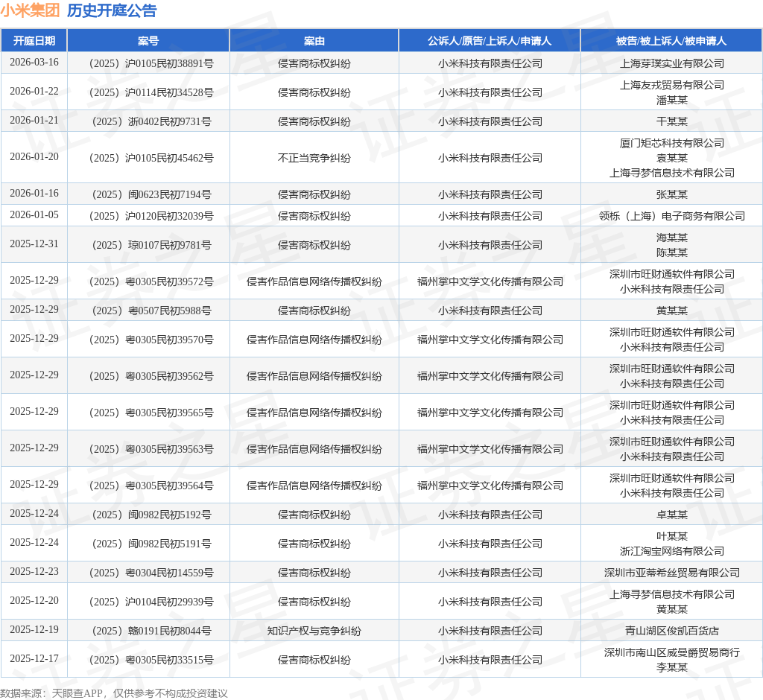
Task: Click defendant 上海芽璞实业有限公司
Action: point(672,63)
